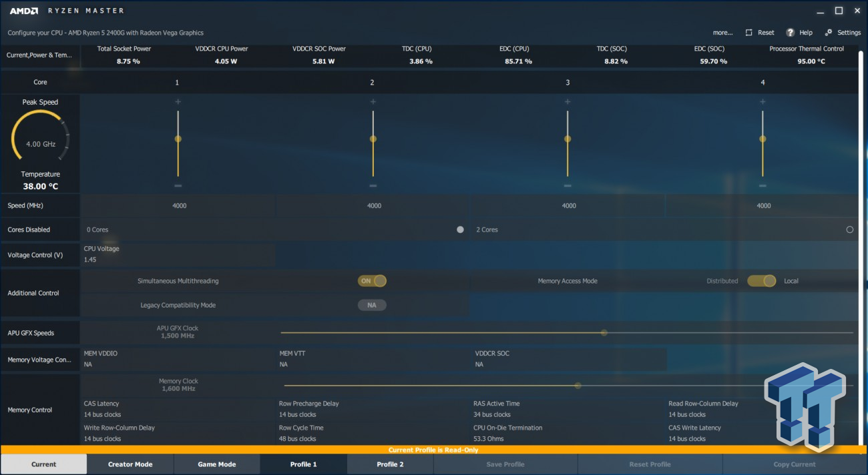Screen dimensions: 868x475
Task: Click the Memory Clock 1,600 MHz label
Action: (178, 385)
